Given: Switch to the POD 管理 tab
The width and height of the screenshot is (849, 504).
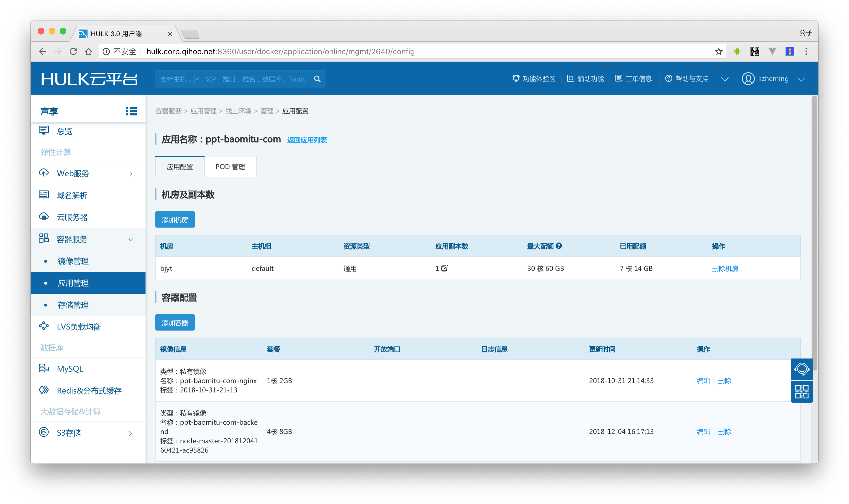Looking at the screenshot, I should pos(230,167).
